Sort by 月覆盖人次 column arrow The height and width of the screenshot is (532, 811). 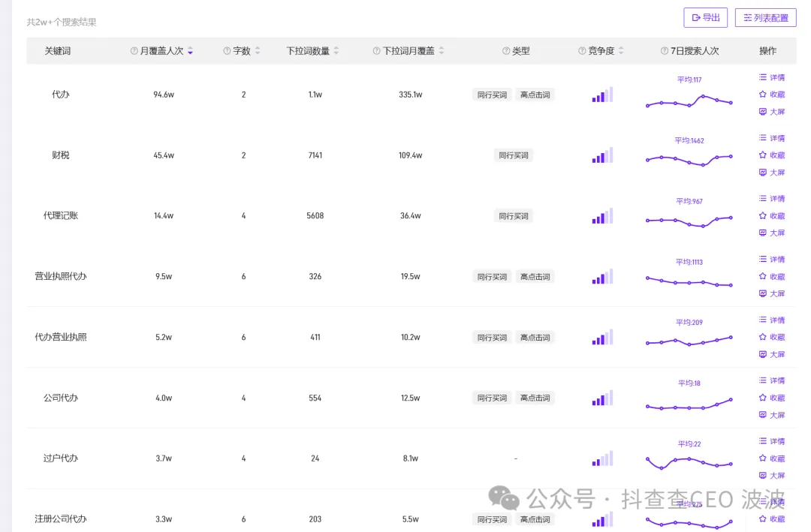click(191, 51)
